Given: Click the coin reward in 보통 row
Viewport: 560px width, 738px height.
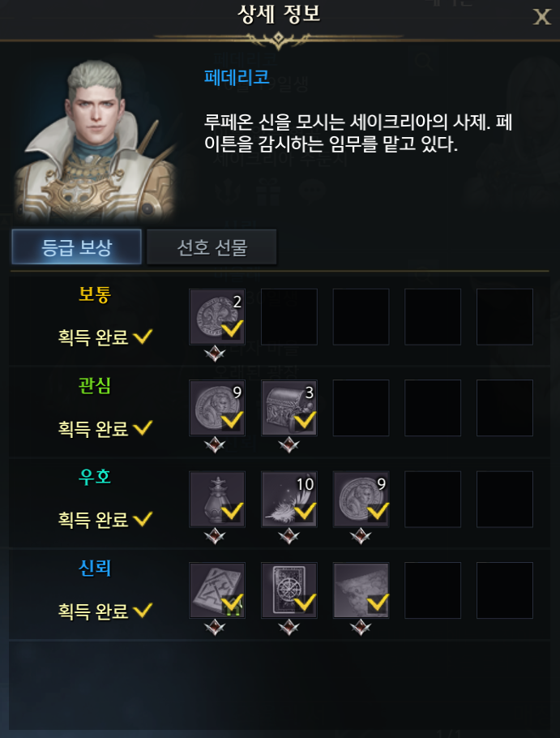Looking at the screenshot, I should (216, 317).
